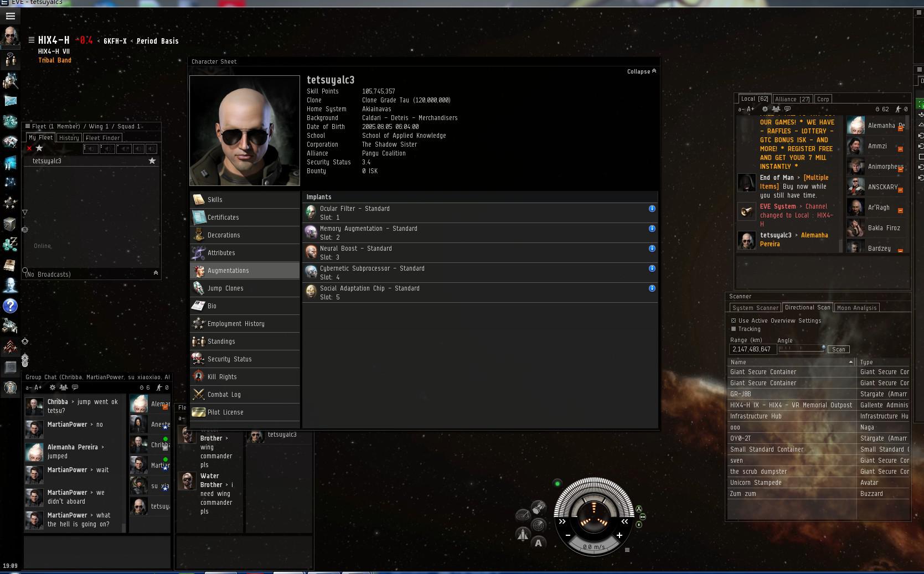Screen dimensions: 924x574
Task: Open the Fleet Finder tab
Action: 103,138
